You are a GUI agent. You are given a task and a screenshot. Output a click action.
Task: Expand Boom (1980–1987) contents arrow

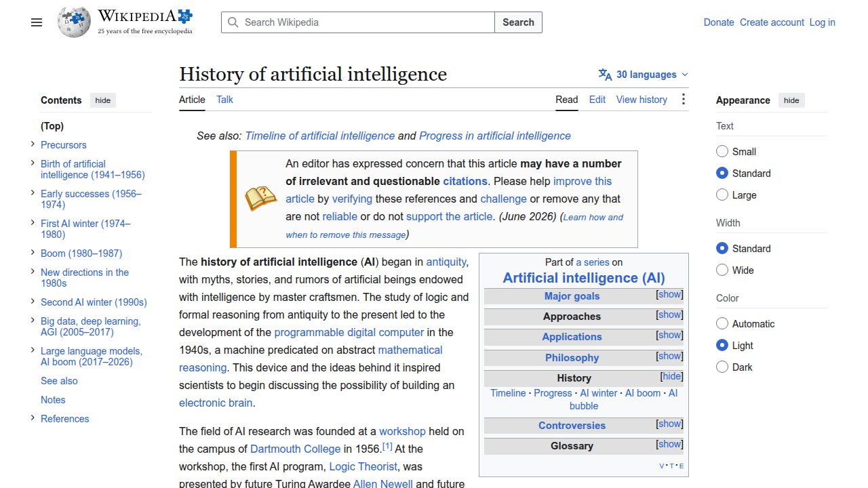[x=33, y=252]
